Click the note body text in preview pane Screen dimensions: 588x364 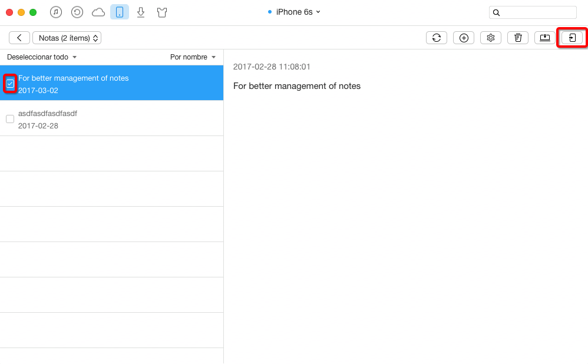point(297,86)
